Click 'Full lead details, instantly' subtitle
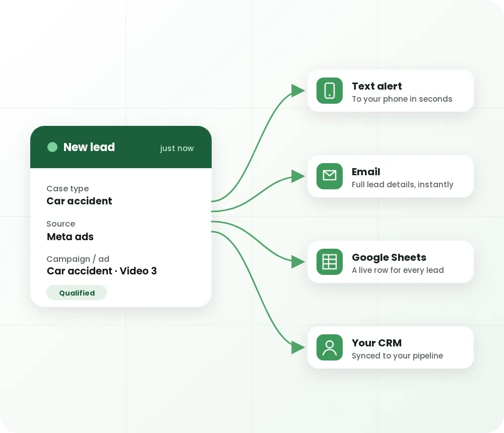The height and width of the screenshot is (433, 504). (x=402, y=184)
